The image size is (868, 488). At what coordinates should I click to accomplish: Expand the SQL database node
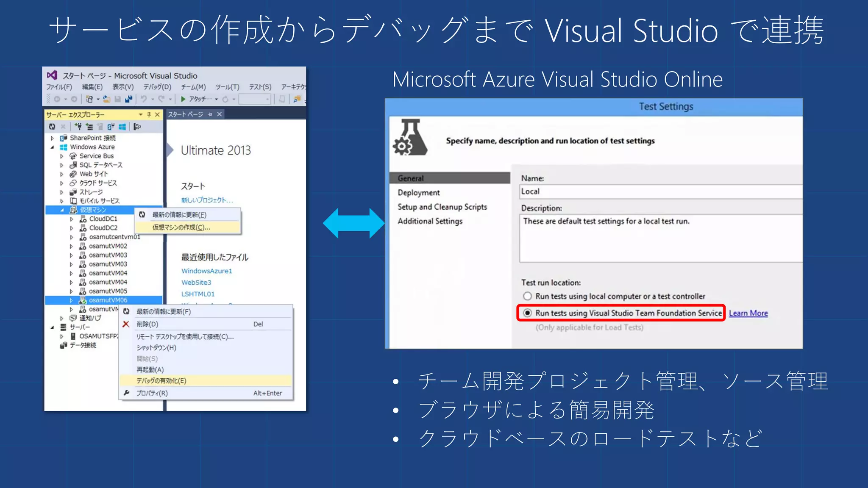click(62, 165)
